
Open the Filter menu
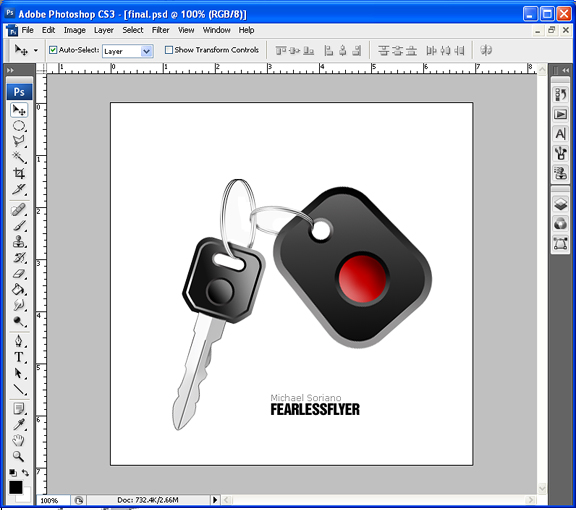click(161, 30)
